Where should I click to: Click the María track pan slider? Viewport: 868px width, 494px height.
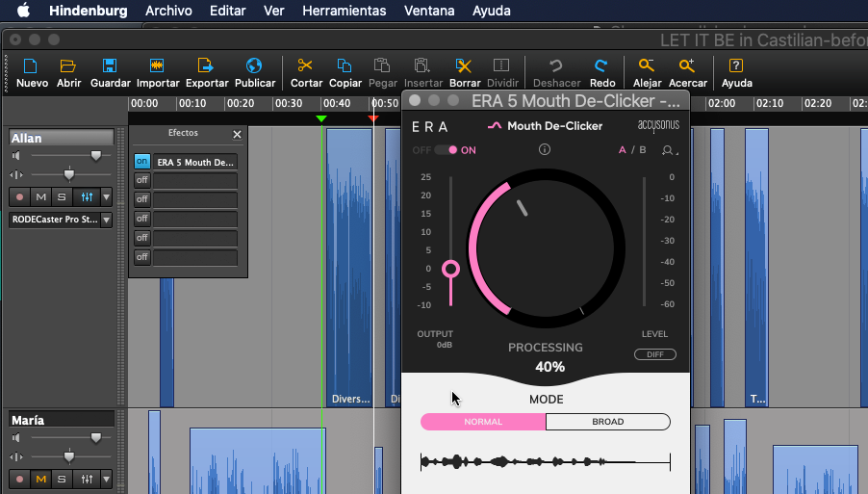click(x=68, y=456)
